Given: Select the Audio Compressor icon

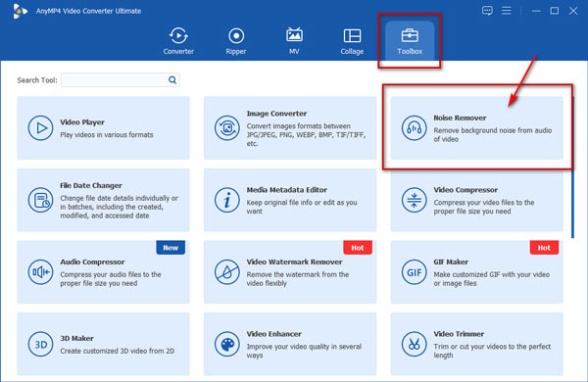Looking at the screenshot, I should pyautogui.click(x=40, y=272).
